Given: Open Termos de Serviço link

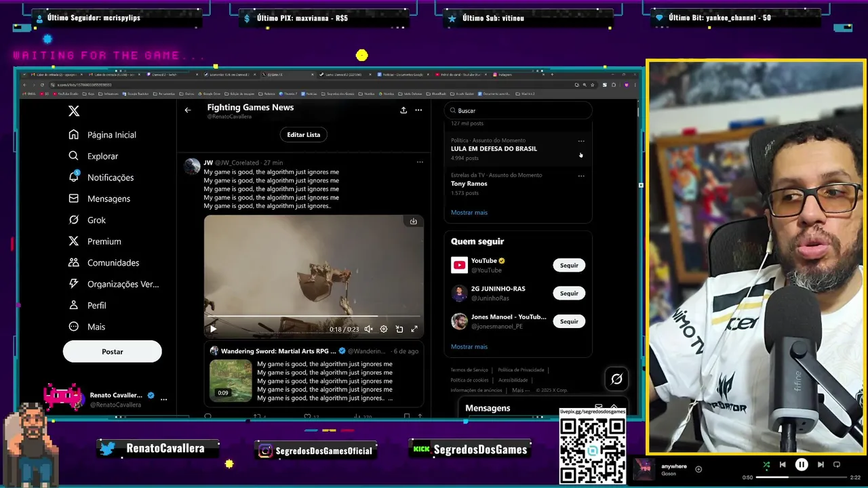Looking at the screenshot, I should click(469, 370).
